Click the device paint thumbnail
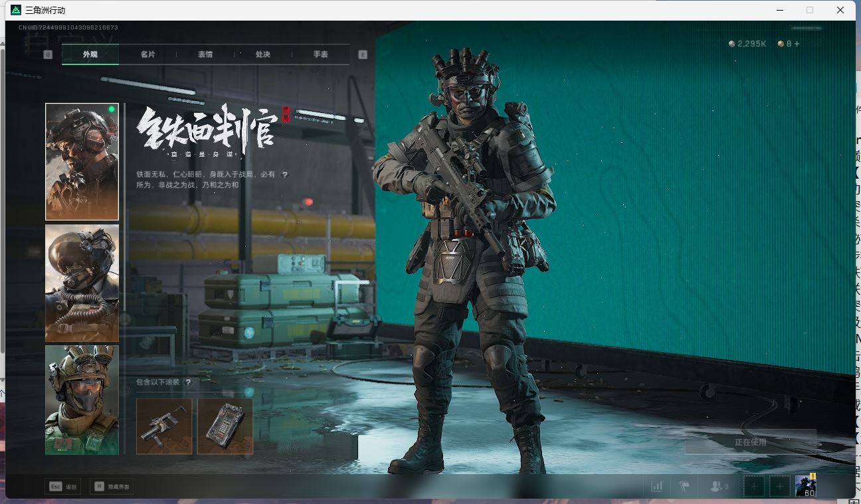Viewport: 861px width, 504px height. click(x=225, y=426)
